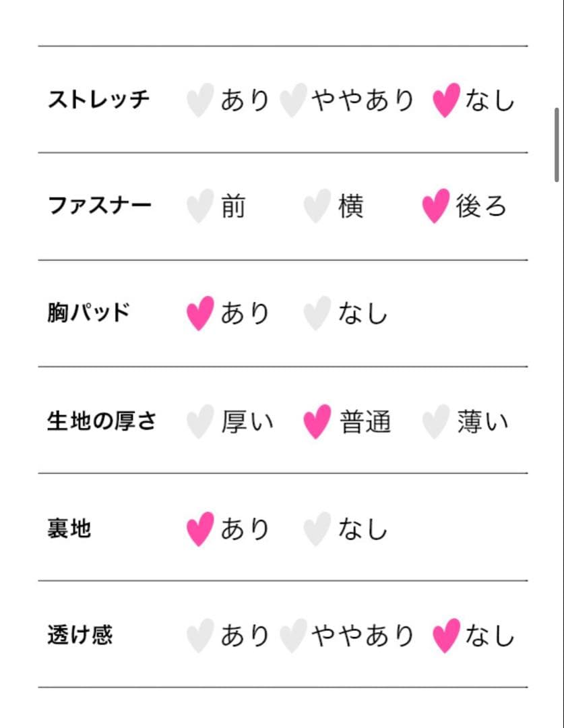Click the pink heart for 透け感 なし
The height and width of the screenshot is (728, 564).
tap(446, 636)
